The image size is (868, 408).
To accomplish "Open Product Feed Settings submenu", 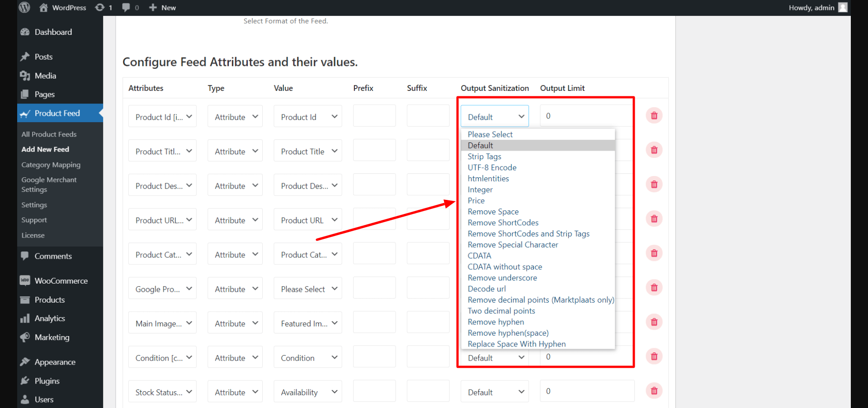I will click(34, 205).
